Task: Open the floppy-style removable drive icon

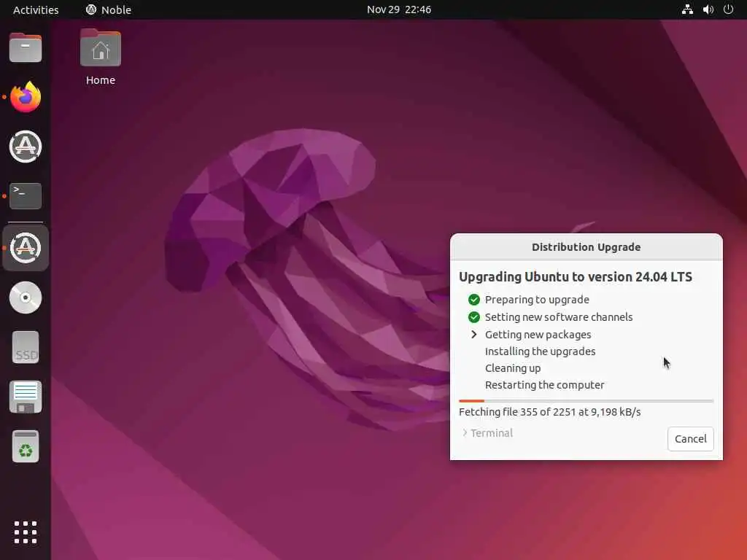Action: coord(26,397)
